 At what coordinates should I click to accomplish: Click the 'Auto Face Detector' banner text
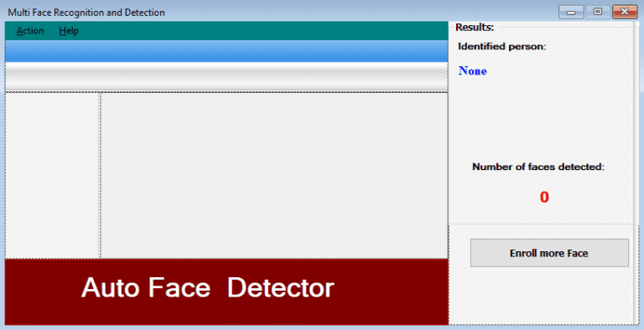coord(207,288)
